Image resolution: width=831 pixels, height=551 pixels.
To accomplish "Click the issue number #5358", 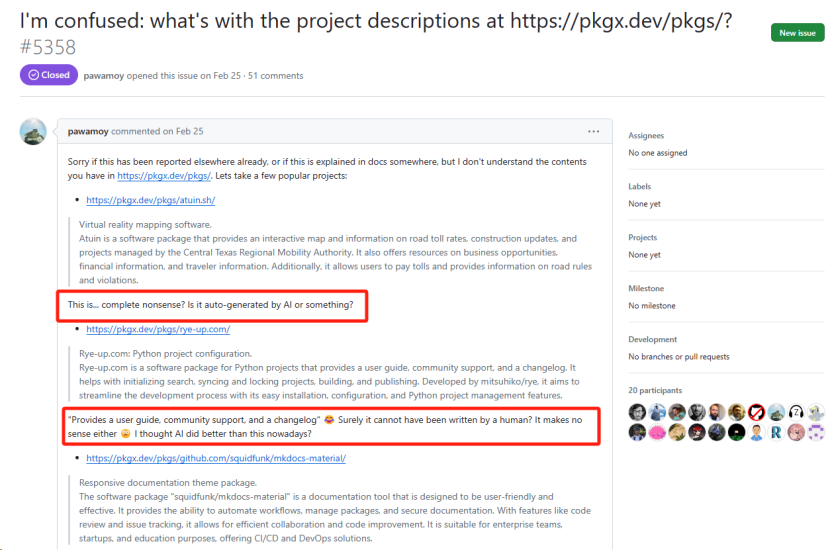I will point(48,48).
